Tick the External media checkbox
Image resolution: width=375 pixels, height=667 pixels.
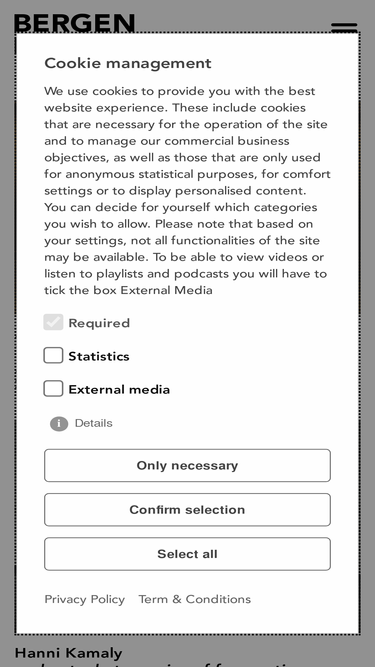click(x=53, y=388)
